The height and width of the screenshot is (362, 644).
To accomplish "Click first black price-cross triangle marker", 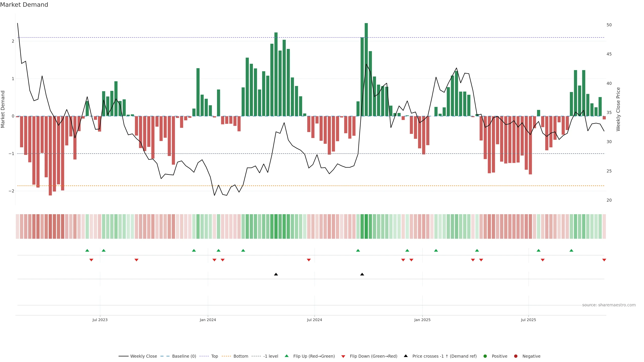I will pos(276,274).
